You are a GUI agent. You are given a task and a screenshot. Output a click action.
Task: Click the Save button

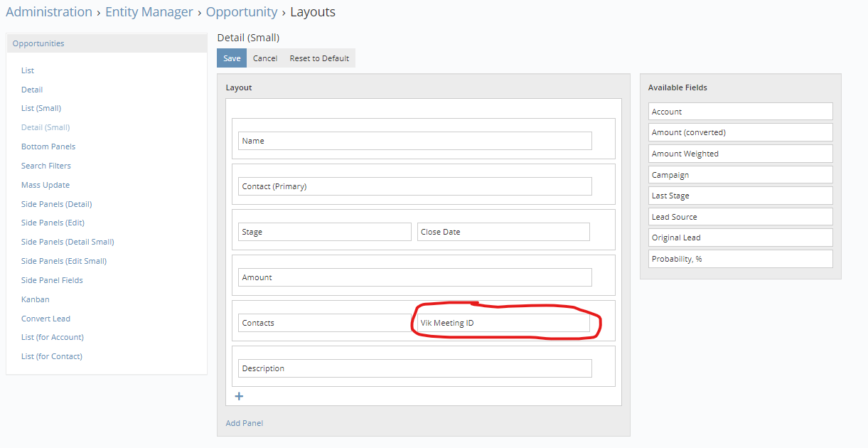point(231,58)
